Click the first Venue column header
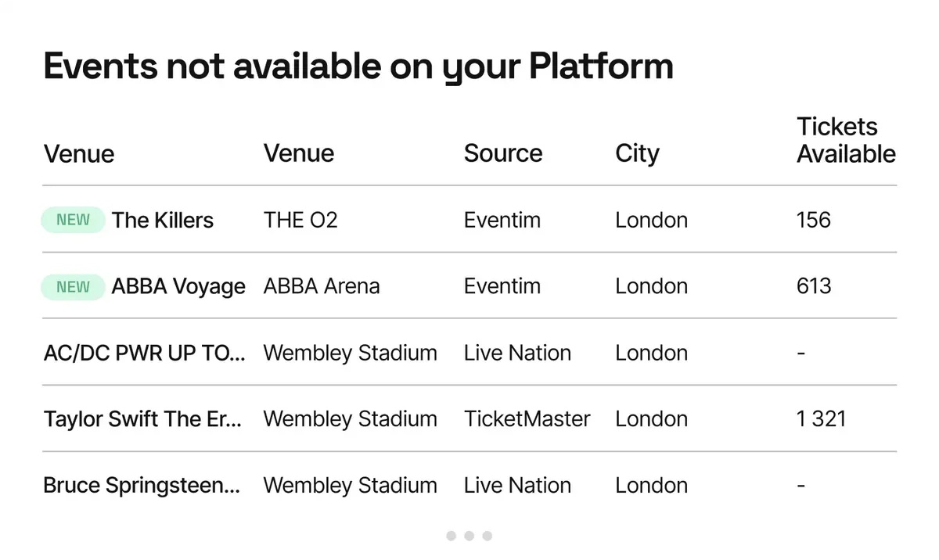 click(x=79, y=153)
